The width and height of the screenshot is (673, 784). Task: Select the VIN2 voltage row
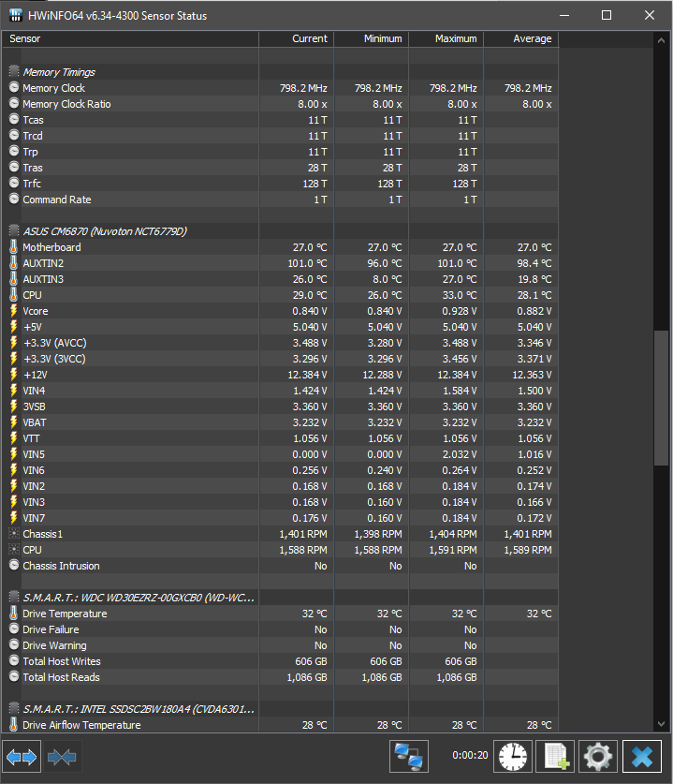click(x=280, y=486)
